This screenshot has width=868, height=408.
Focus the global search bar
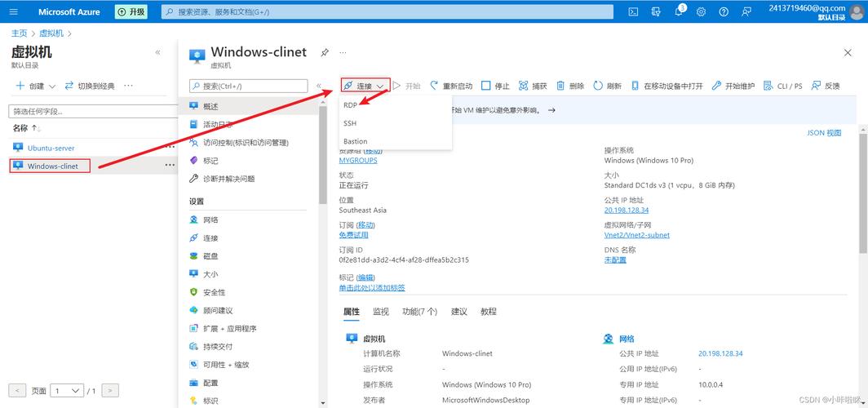point(387,11)
